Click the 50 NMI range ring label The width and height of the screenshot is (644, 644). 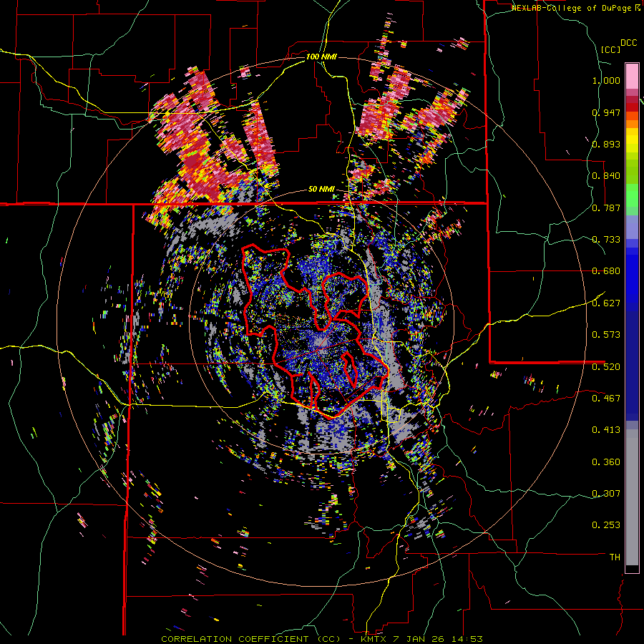point(321,190)
